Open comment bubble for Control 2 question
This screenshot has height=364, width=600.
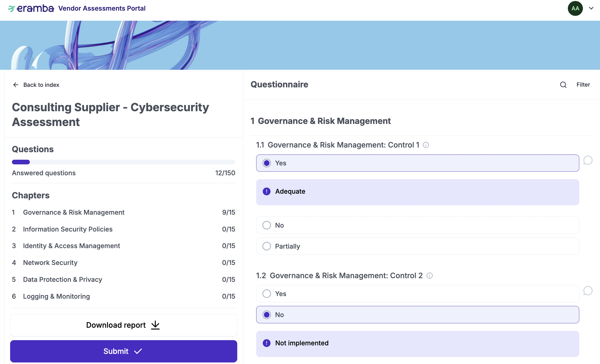click(588, 291)
